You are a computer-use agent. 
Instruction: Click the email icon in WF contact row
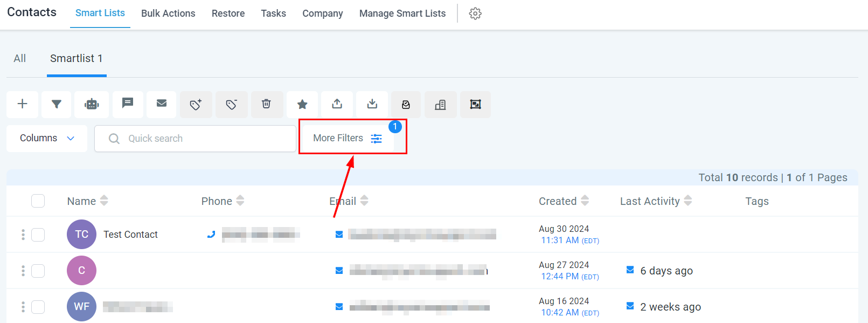click(339, 306)
